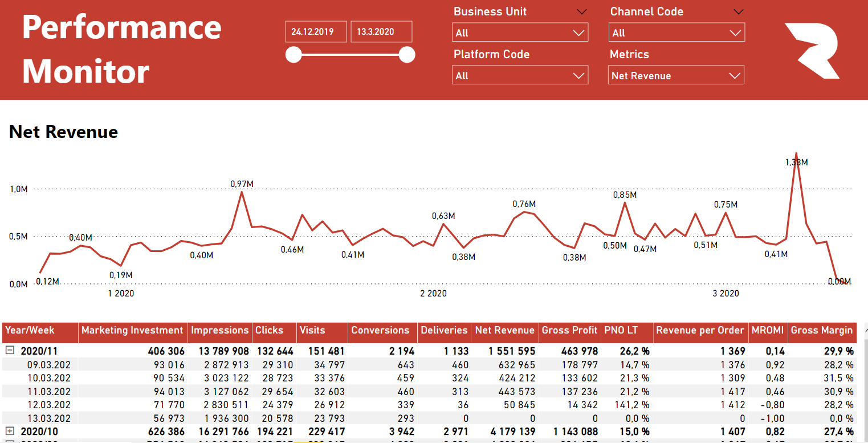Viewport: 868px width, 443px height.
Task: Collapse the 2020/11 week row
Action: pyautogui.click(x=10, y=351)
